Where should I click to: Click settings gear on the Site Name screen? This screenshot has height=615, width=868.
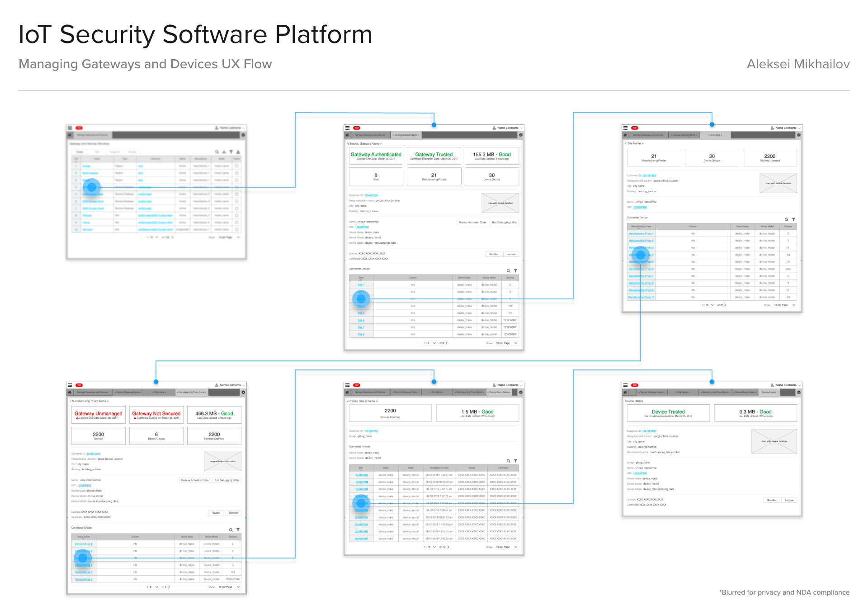[x=799, y=135]
